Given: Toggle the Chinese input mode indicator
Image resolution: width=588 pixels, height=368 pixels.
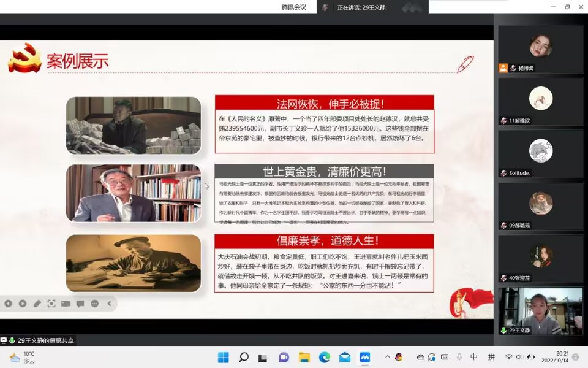Looking at the screenshot, I should (474, 357).
